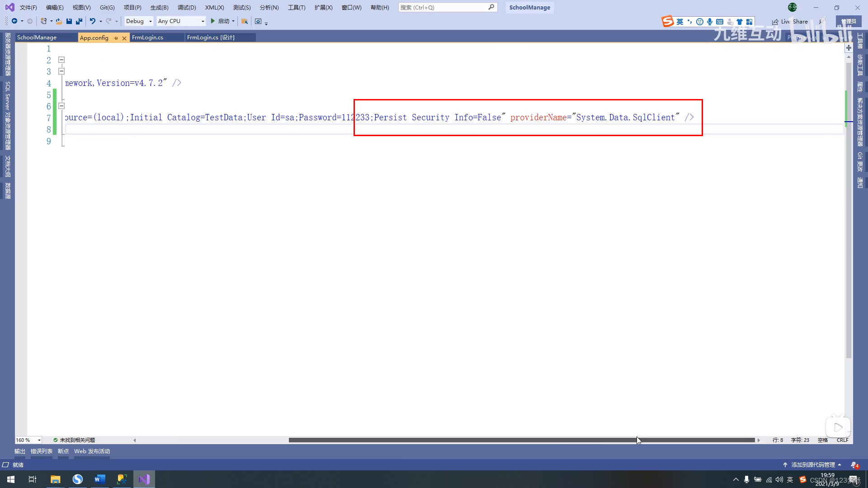Image resolution: width=868 pixels, height=488 pixels.
Task: Save App.config with the single disk icon
Action: [69, 21]
